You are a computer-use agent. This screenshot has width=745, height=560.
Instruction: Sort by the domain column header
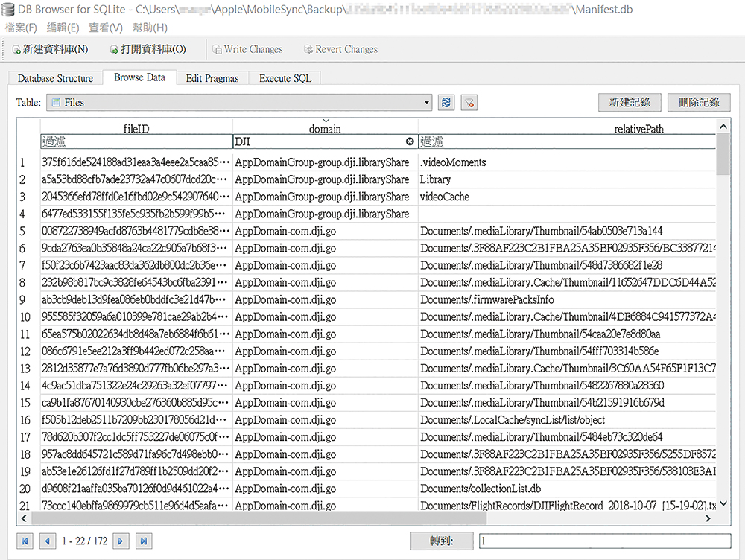(325, 128)
